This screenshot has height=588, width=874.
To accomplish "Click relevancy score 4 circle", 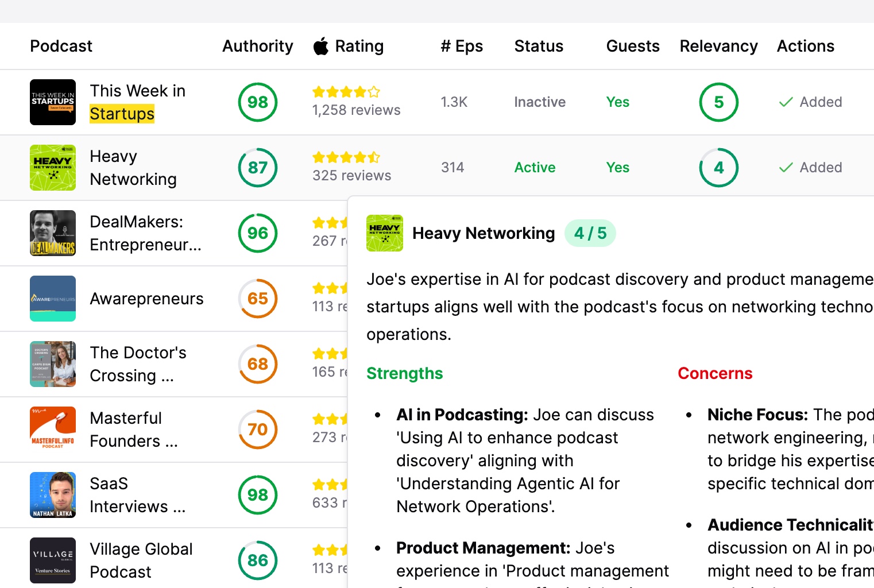I will point(719,168).
